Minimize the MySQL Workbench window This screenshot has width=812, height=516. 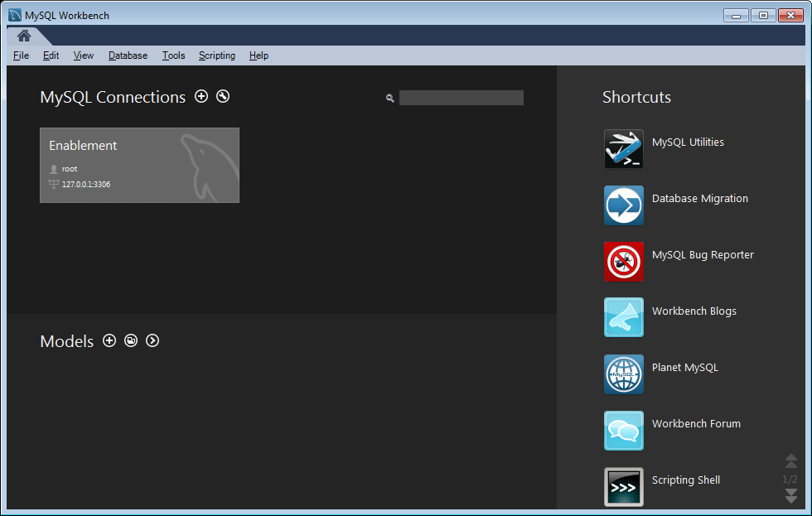coord(736,16)
